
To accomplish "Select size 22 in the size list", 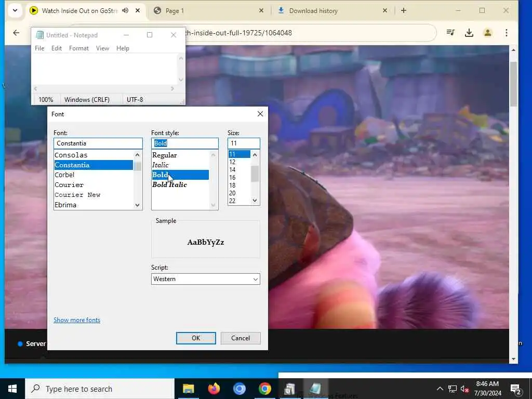I will pos(240,201).
